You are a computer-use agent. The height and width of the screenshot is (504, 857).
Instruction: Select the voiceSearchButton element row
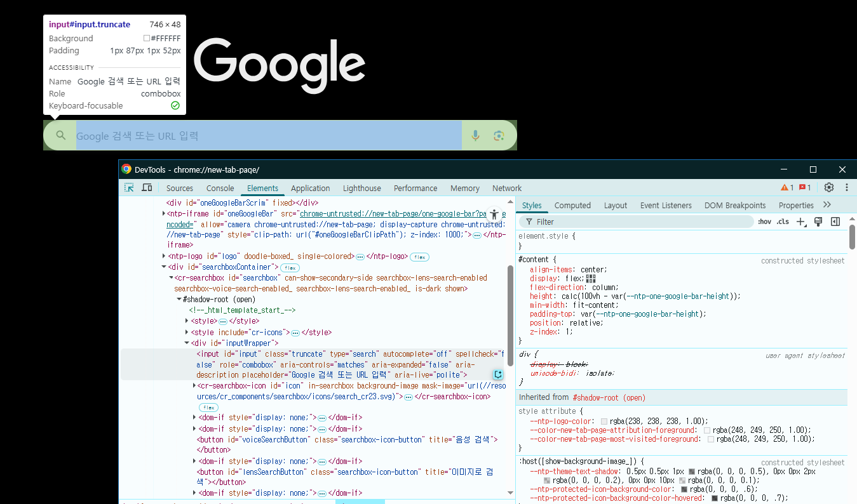tap(348, 444)
